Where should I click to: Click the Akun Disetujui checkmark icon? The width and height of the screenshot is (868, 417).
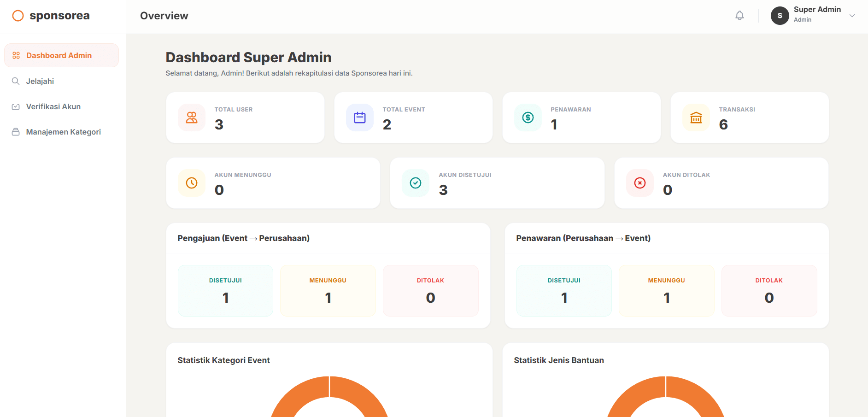tap(416, 183)
